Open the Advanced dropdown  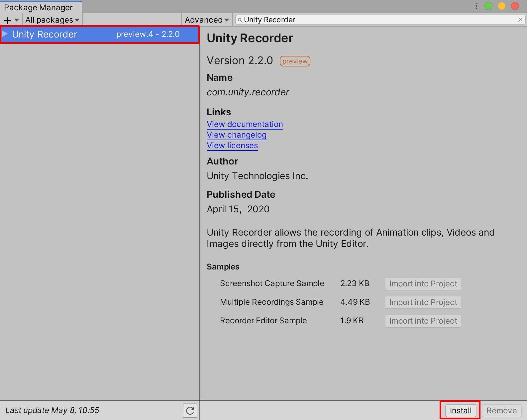[x=207, y=20]
